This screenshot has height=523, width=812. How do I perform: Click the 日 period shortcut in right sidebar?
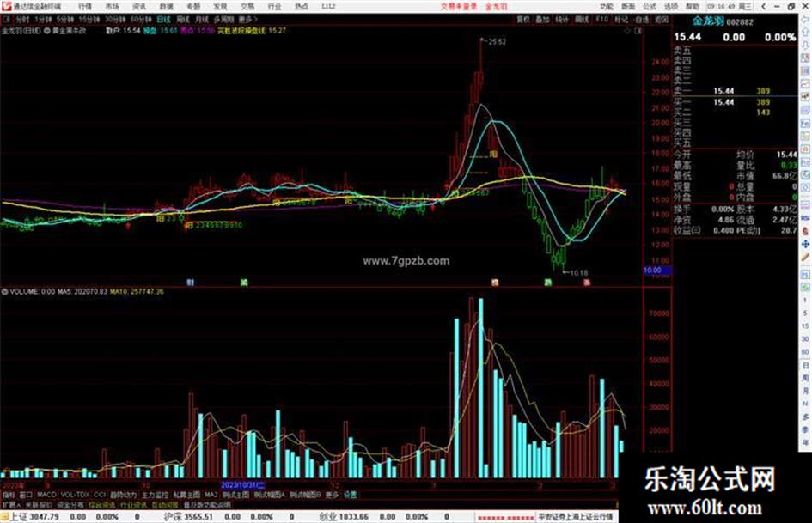(805, 365)
